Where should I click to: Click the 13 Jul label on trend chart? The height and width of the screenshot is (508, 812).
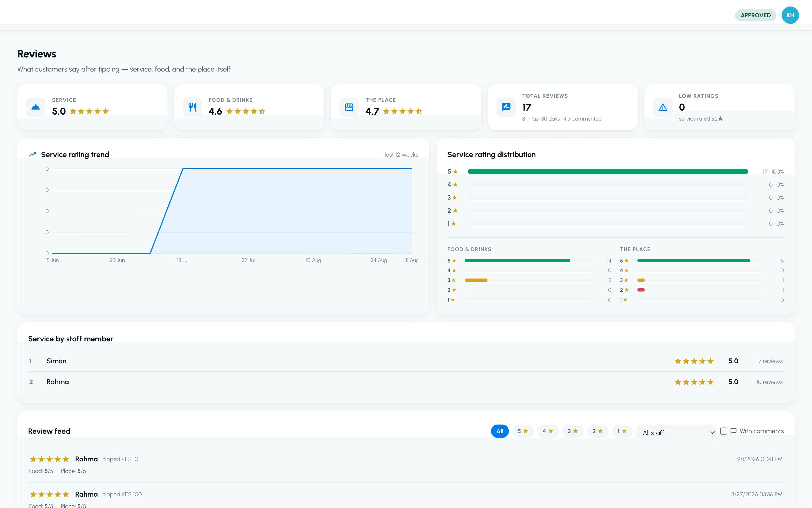point(182,260)
